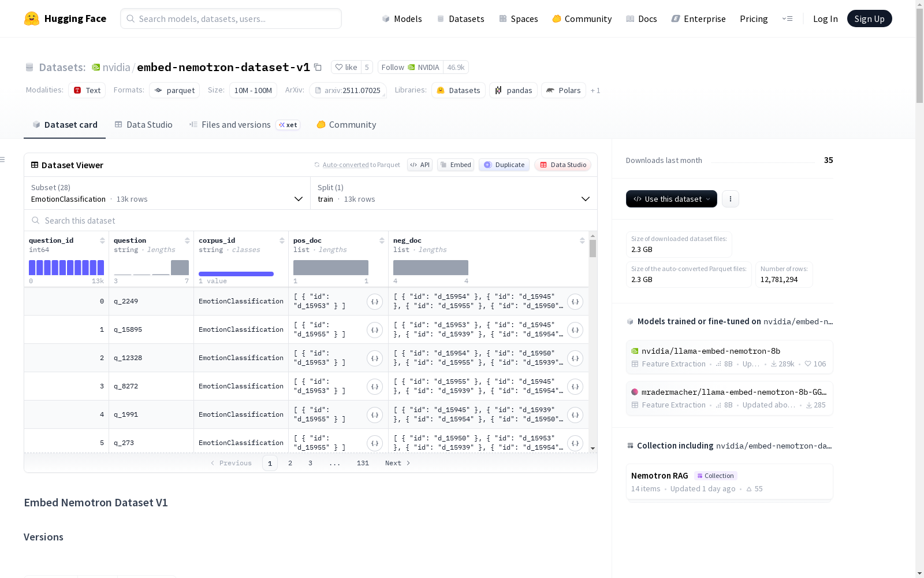Jump to page 131 of the table
The width and height of the screenshot is (924, 578).
point(363,463)
